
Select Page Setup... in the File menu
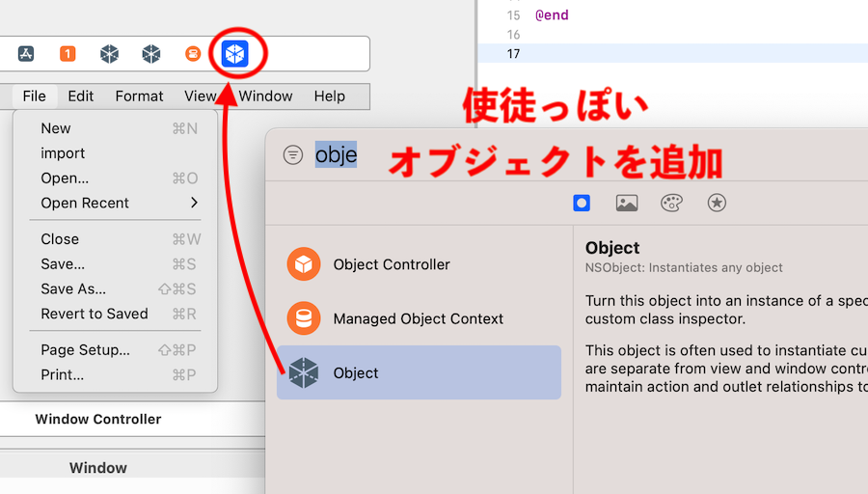tap(85, 349)
